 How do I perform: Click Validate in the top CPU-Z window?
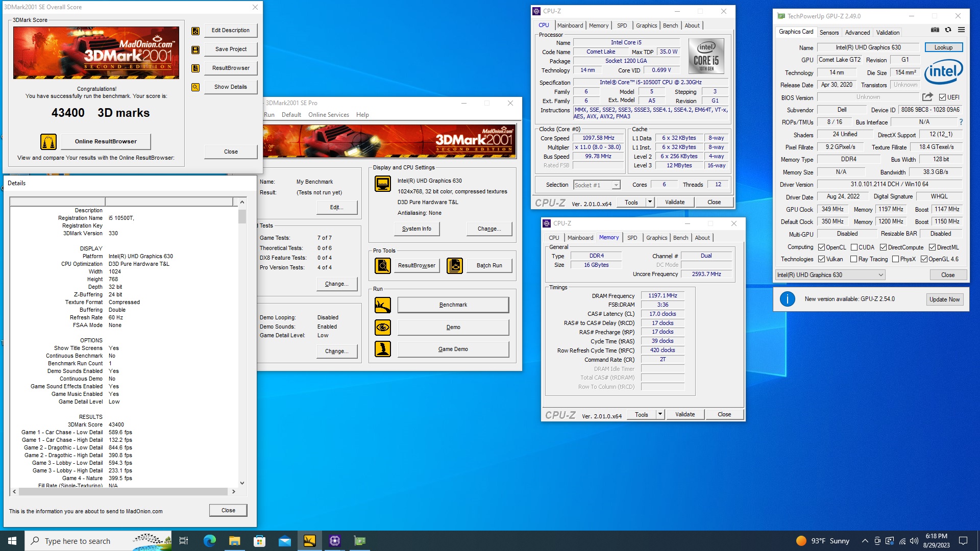pos(675,202)
